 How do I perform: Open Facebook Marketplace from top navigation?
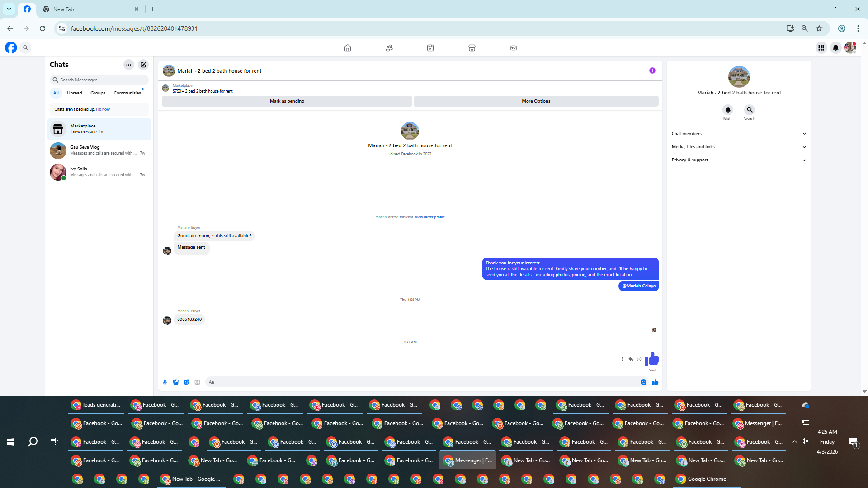[x=472, y=48]
